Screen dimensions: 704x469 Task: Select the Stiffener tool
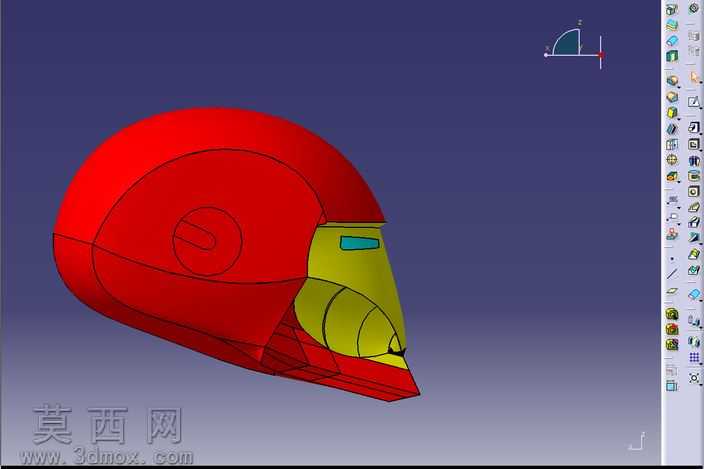(x=694, y=238)
